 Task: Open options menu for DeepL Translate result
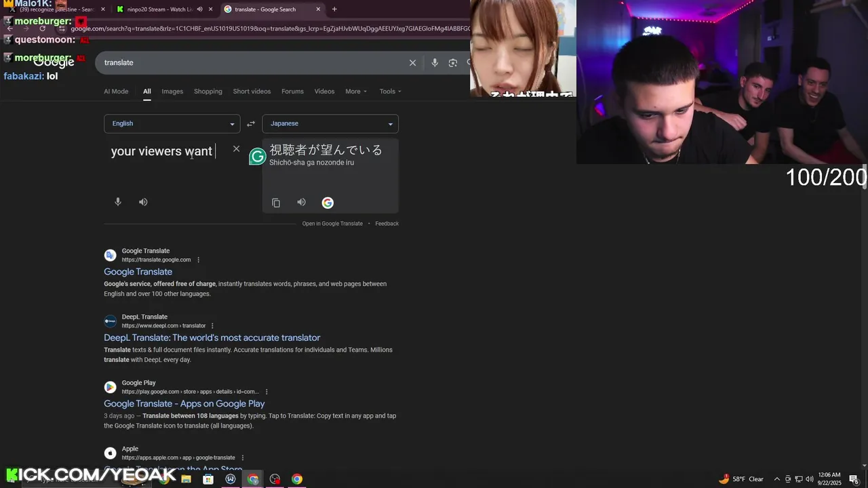tap(212, 326)
